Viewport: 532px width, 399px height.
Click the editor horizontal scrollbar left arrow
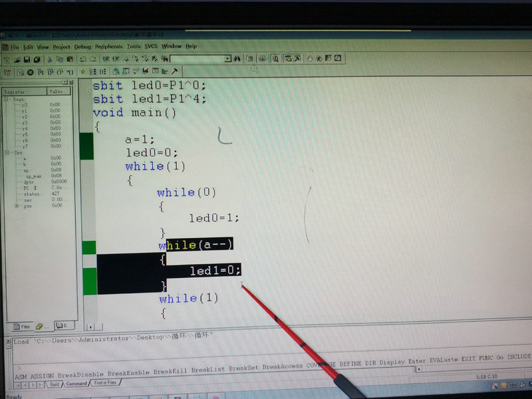[90, 327]
